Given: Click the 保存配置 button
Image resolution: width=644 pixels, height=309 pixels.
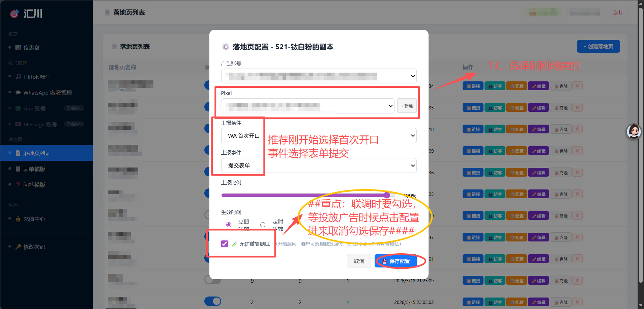Looking at the screenshot, I should click(x=396, y=261).
